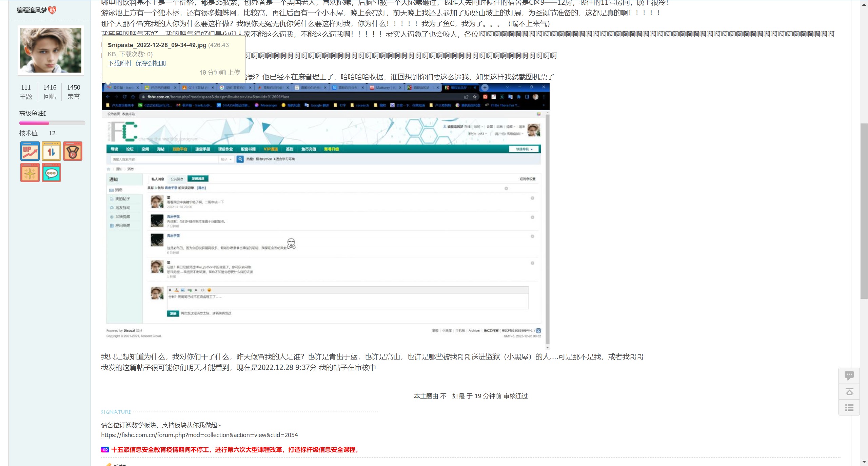Click the Snipaste_2022-12-28_09-34-49.jpg file name

click(157, 45)
